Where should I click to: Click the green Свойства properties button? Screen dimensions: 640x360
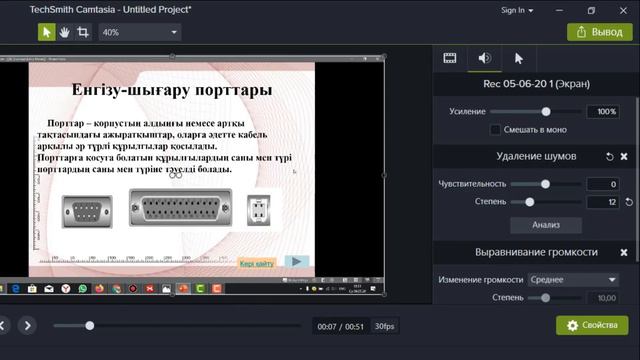[592, 325]
